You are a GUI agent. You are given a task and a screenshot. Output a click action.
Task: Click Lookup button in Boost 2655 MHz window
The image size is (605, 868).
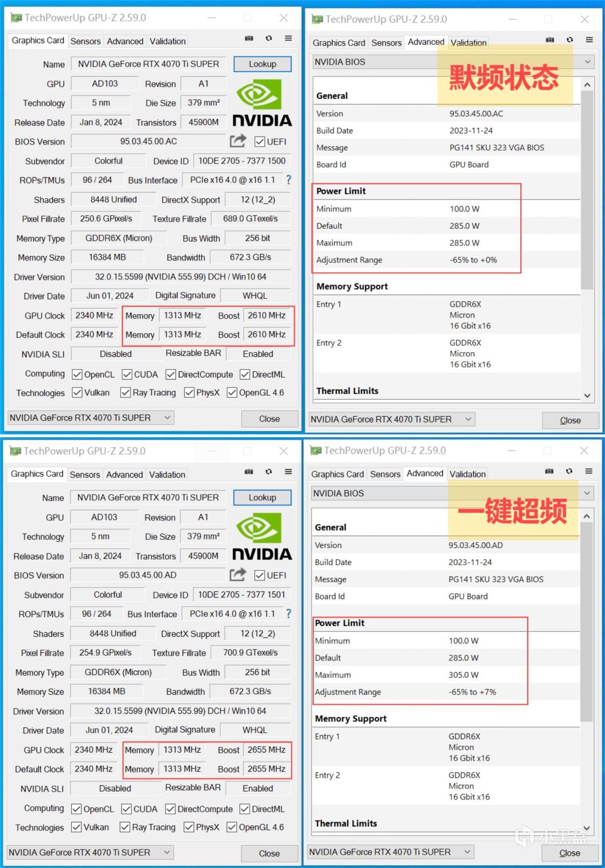[x=262, y=498]
